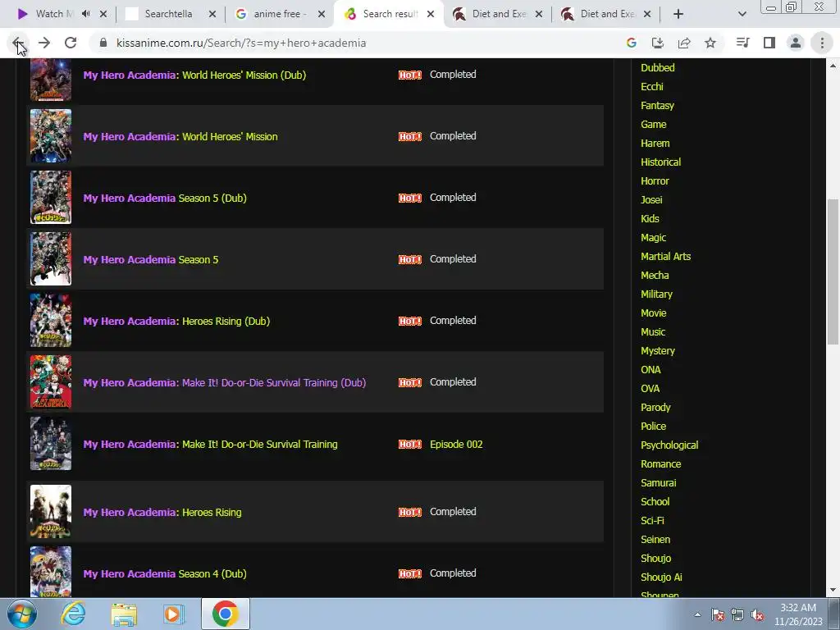This screenshot has width=840, height=630.
Task: Open a new browser tab
Action: pyautogui.click(x=678, y=14)
